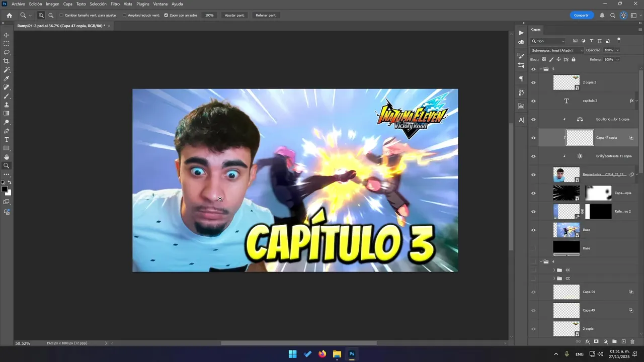Click the Delete layer trash icon
This screenshot has width=644, height=362.
(632, 342)
